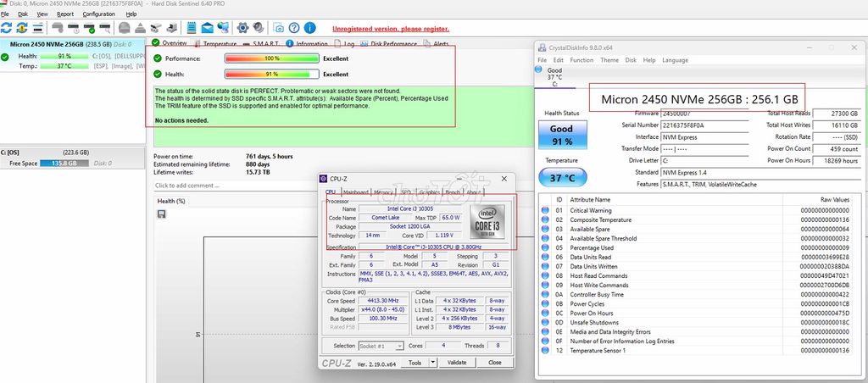Switch to the Temperature tab
This screenshot has width=868, height=383.
pyautogui.click(x=214, y=44)
